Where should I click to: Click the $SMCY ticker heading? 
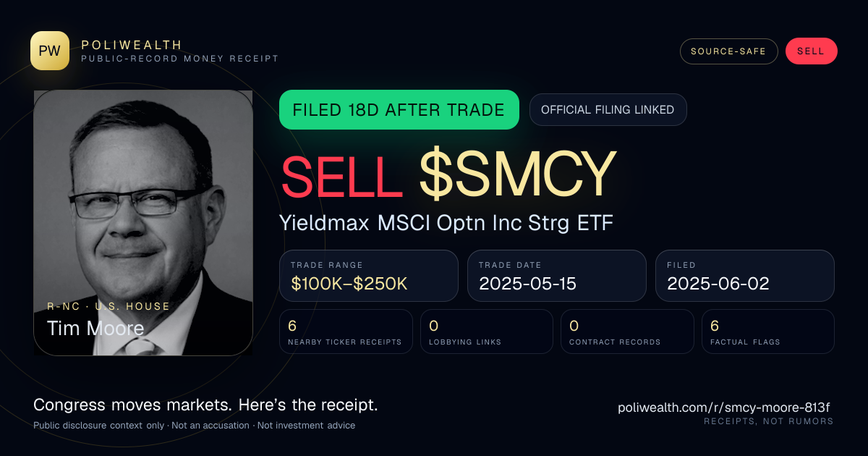coord(517,175)
